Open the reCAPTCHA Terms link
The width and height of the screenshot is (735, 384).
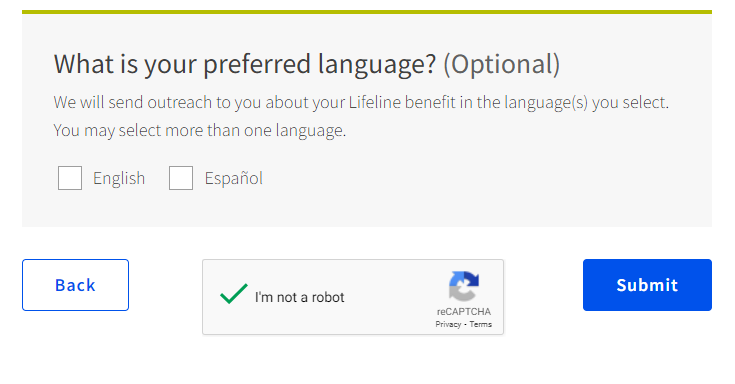point(480,324)
